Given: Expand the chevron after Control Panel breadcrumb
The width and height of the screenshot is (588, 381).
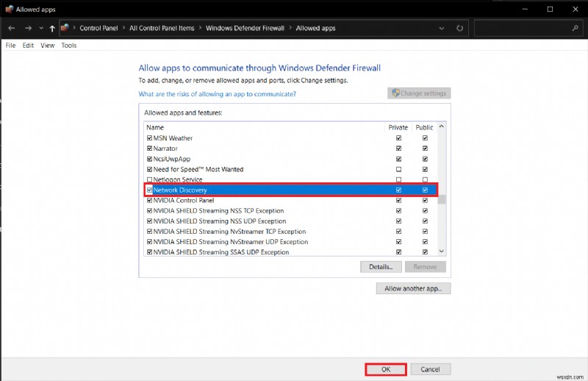Looking at the screenshot, I should pos(123,28).
